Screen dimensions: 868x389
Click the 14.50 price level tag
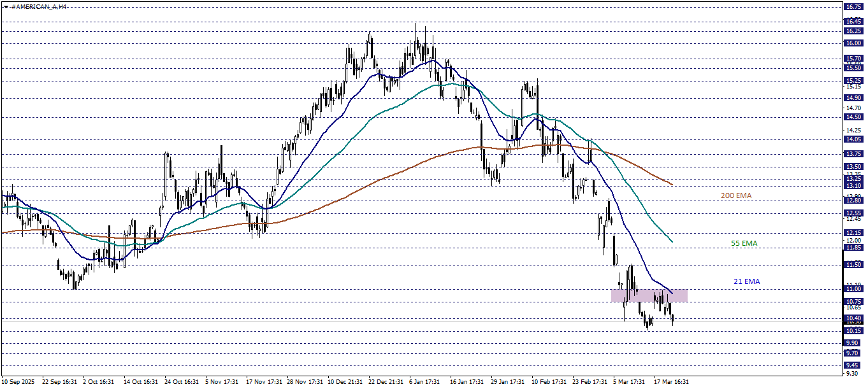coord(853,117)
